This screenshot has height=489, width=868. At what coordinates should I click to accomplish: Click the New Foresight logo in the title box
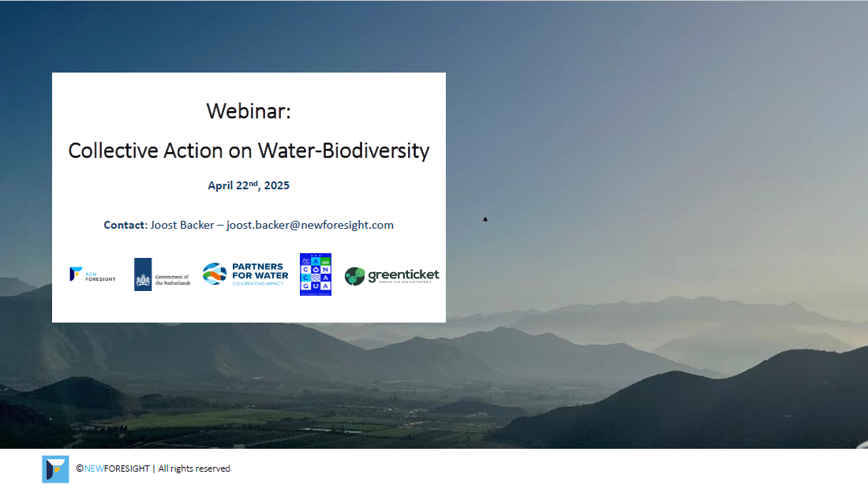coord(76,274)
